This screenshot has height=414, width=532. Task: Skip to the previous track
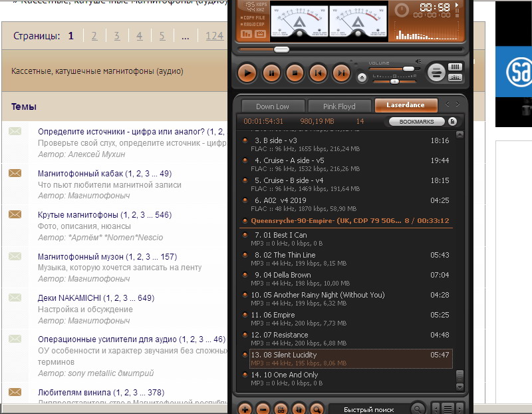tap(318, 73)
